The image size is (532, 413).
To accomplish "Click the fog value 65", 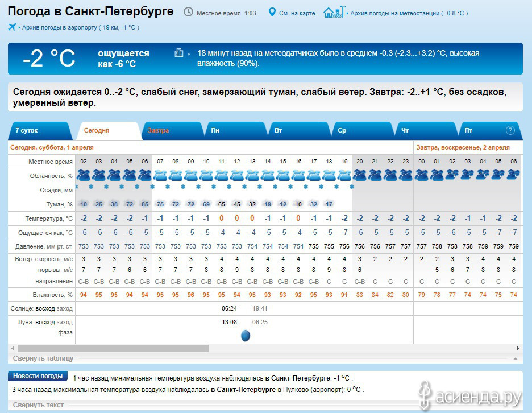I will coord(222,204).
